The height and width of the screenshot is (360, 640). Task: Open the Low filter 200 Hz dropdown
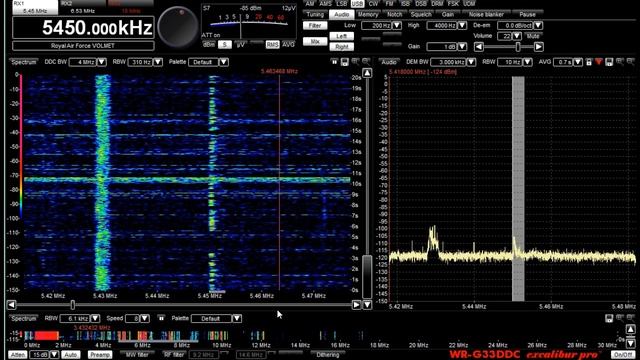pyautogui.click(x=397, y=25)
